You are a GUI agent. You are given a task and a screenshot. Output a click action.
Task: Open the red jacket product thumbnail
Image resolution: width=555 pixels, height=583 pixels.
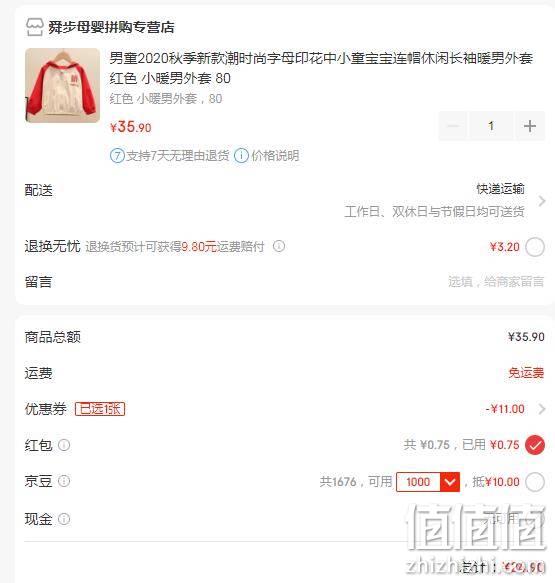pos(62,86)
